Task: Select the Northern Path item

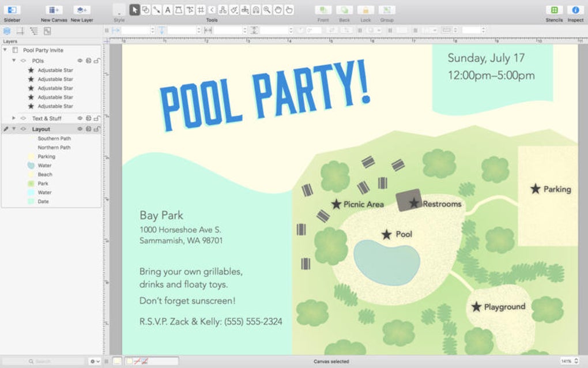Action: [54, 148]
